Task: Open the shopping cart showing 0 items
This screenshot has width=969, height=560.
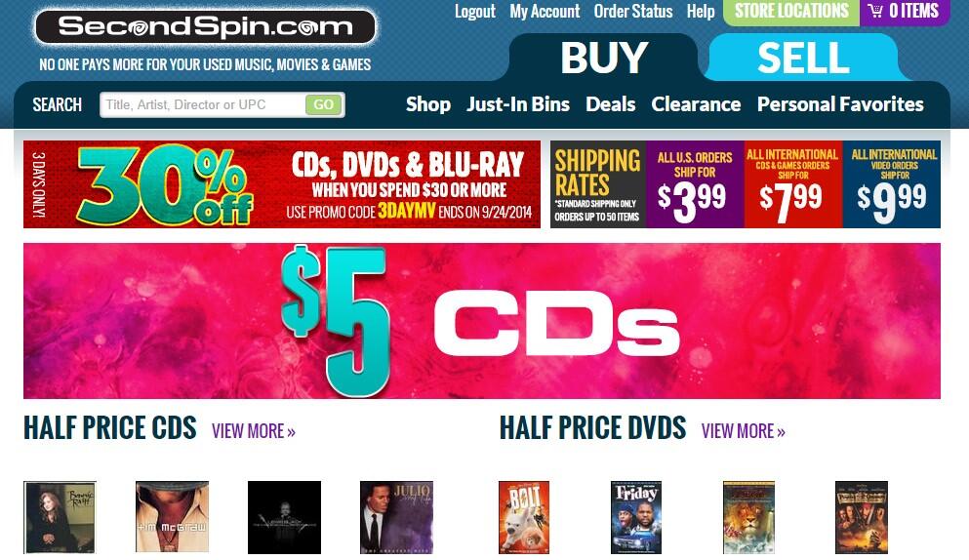Action: coord(905,11)
